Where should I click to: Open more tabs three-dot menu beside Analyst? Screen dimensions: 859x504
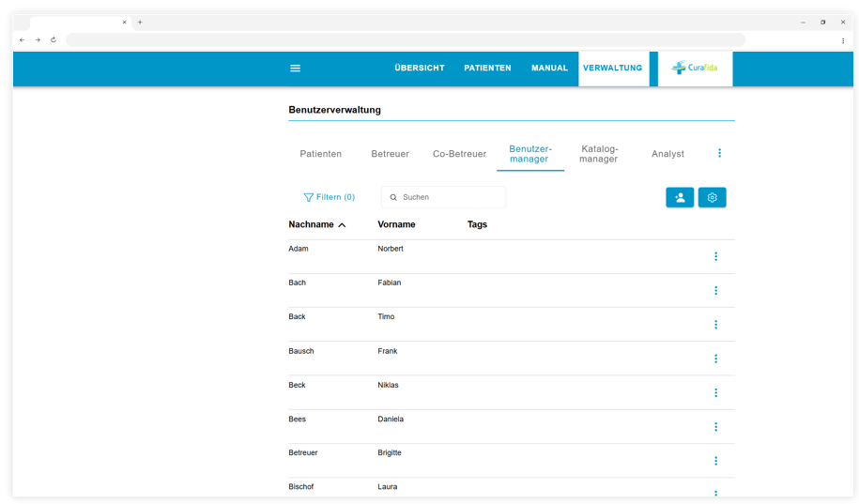tap(719, 153)
